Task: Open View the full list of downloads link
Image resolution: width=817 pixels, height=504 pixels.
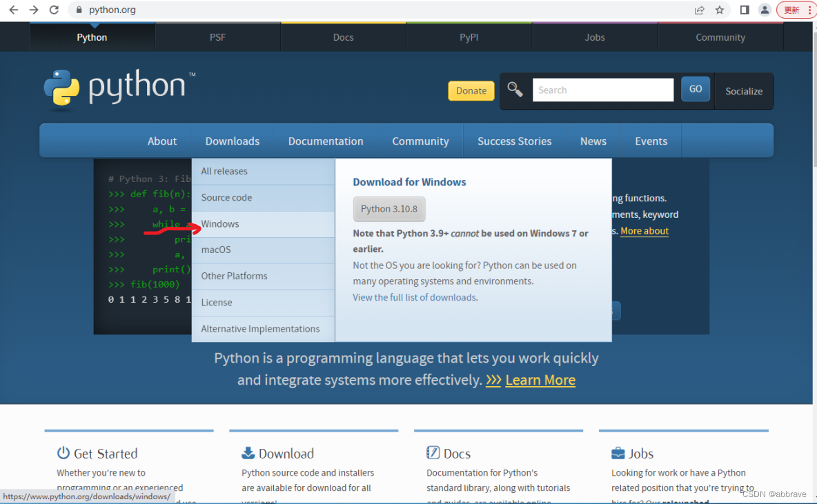Action: tap(414, 297)
